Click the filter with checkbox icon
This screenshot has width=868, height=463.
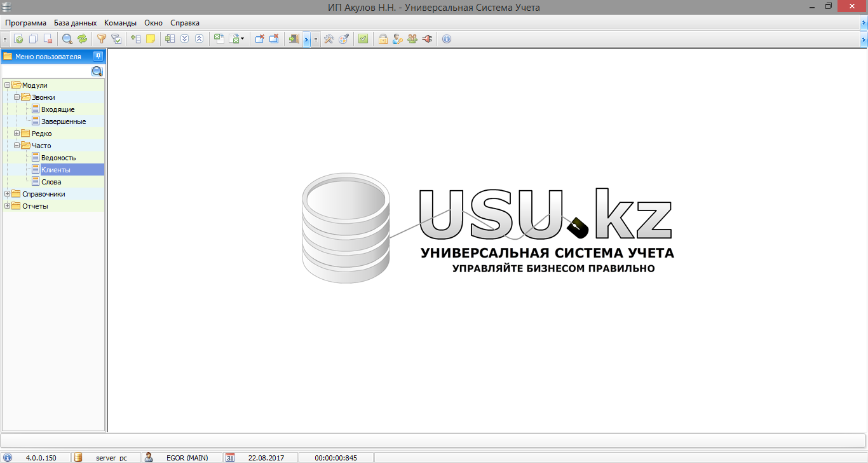[116, 39]
